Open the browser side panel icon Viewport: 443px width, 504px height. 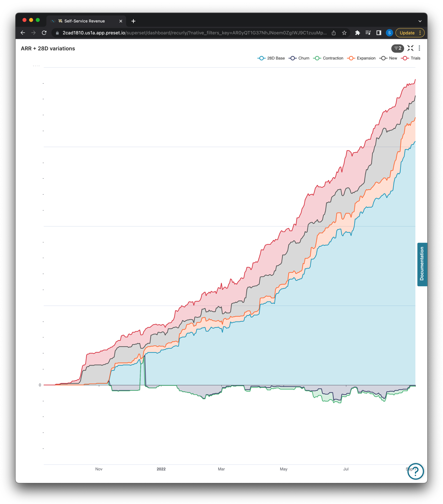click(379, 33)
